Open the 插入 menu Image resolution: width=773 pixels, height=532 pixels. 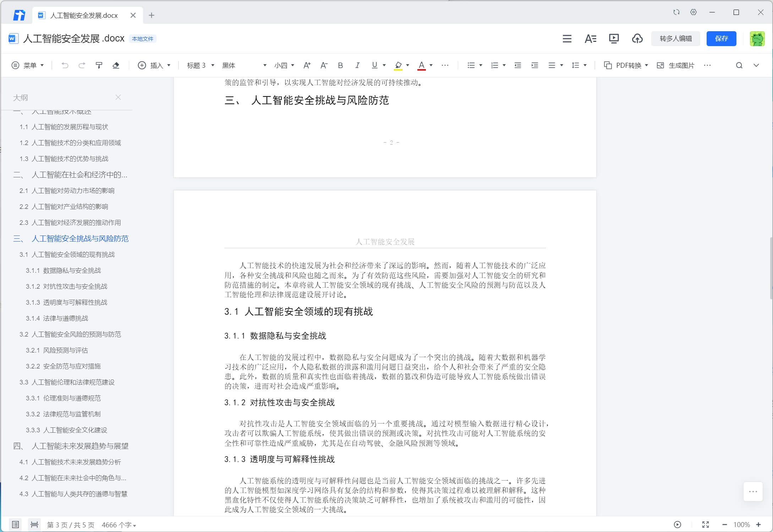154,65
